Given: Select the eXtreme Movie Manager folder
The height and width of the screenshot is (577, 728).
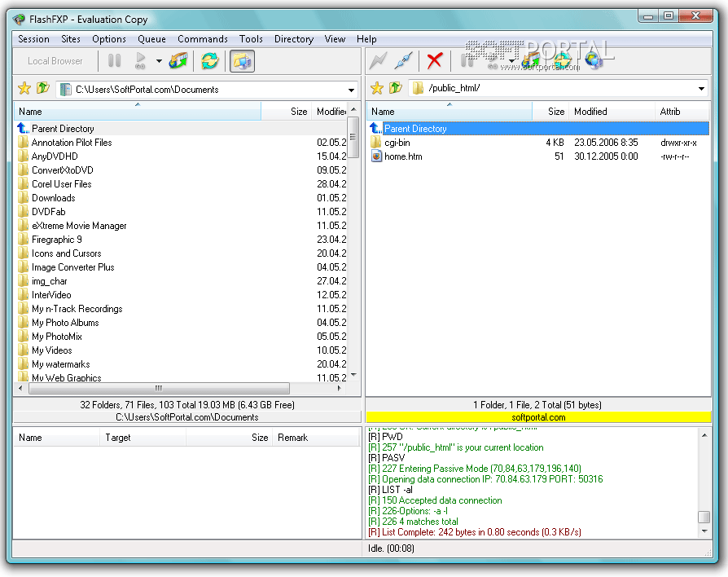Looking at the screenshot, I should pyautogui.click(x=79, y=226).
